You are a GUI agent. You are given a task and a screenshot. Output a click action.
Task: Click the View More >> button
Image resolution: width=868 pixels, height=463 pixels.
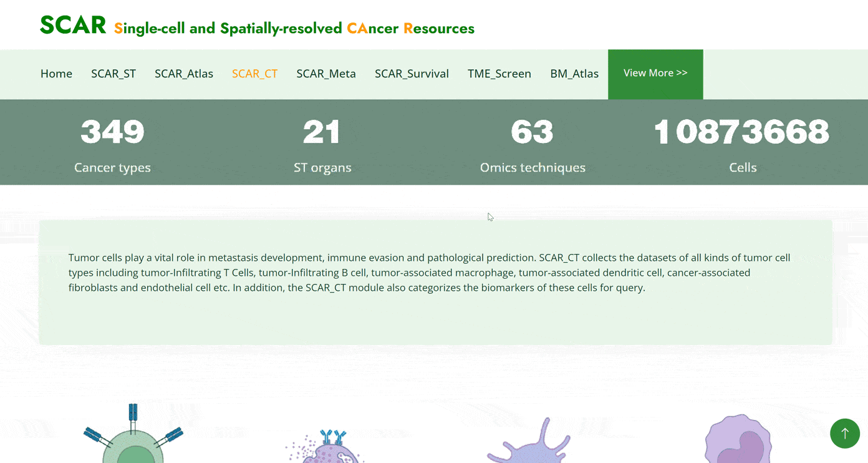(x=655, y=74)
